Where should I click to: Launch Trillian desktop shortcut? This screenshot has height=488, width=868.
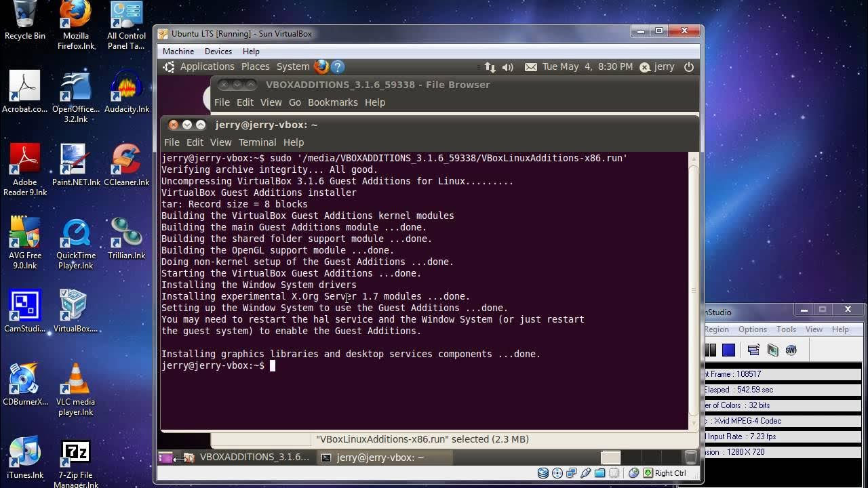(x=126, y=238)
